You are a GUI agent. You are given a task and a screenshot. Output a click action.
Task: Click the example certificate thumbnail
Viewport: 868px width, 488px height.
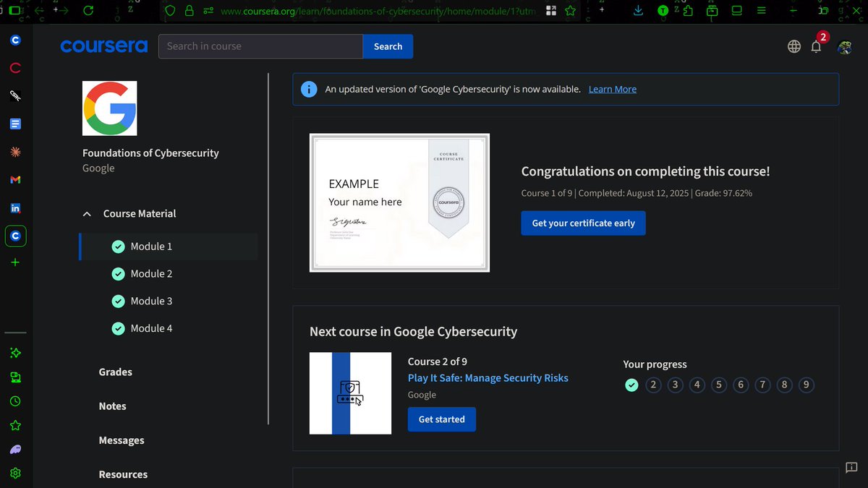(x=399, y=202)
